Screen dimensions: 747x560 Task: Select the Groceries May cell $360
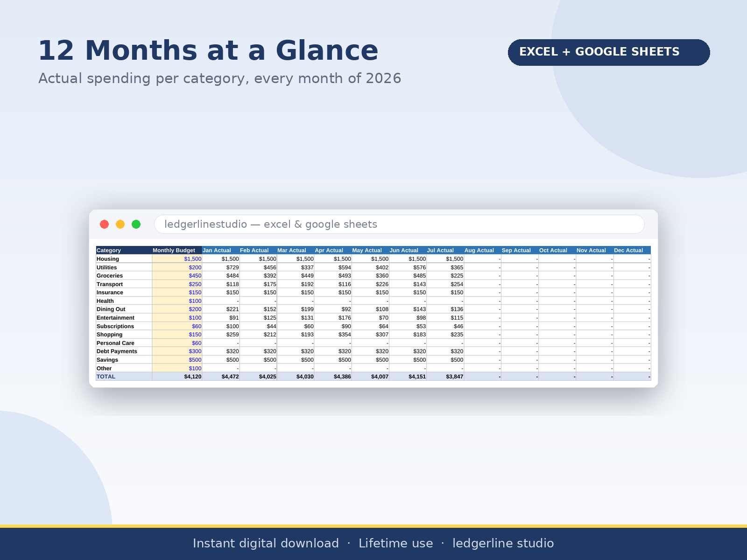click(x=370, y=276)
